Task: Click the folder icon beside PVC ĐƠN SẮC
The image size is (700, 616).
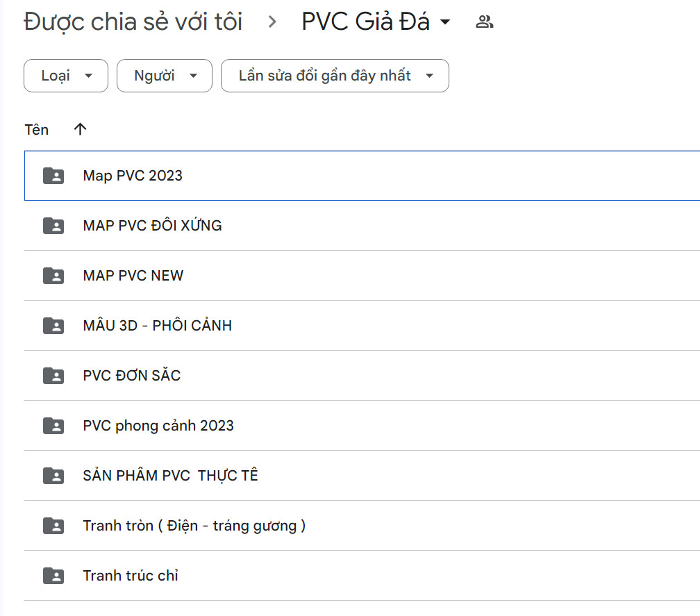Action: click(53, 376)
